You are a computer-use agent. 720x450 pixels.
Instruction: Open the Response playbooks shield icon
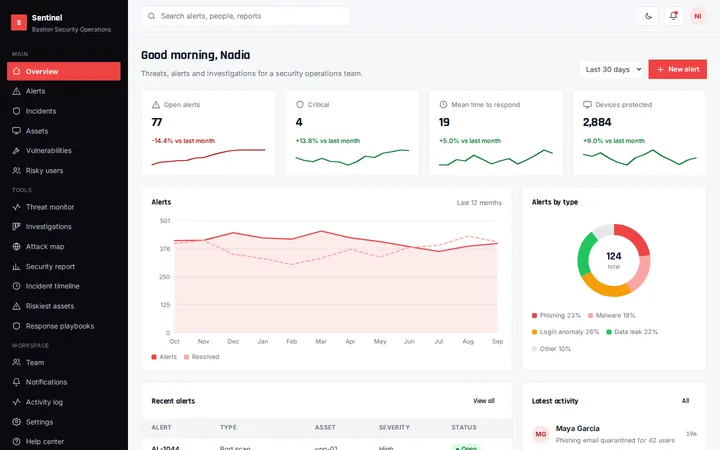(x=17, y=326)
